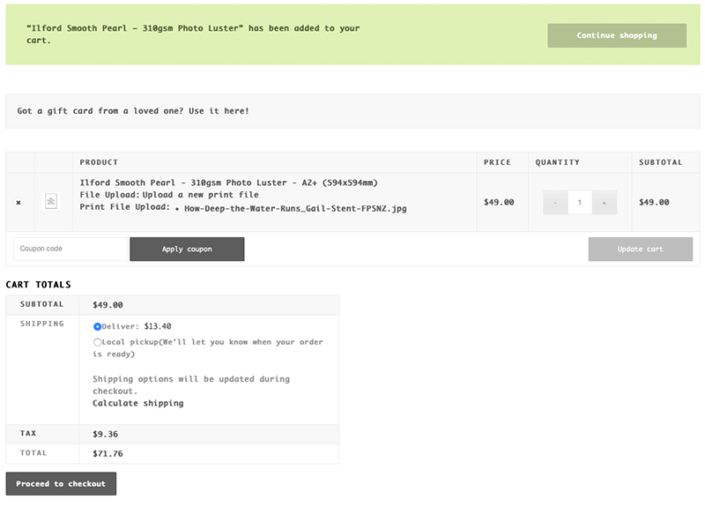Open the gift card 'Use it here!' prompt
This screenshot has width=705, height=507.
tap(214, 111)
